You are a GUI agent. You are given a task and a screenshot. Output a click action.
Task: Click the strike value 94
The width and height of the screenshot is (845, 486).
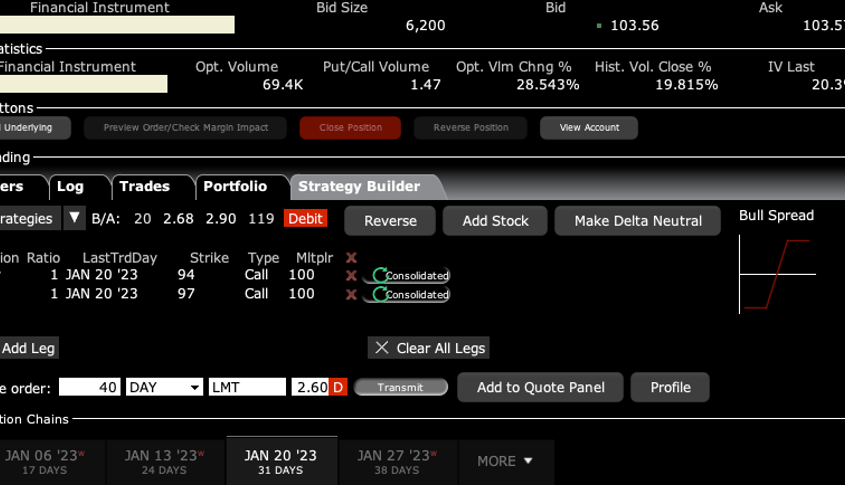pos(186,275)
